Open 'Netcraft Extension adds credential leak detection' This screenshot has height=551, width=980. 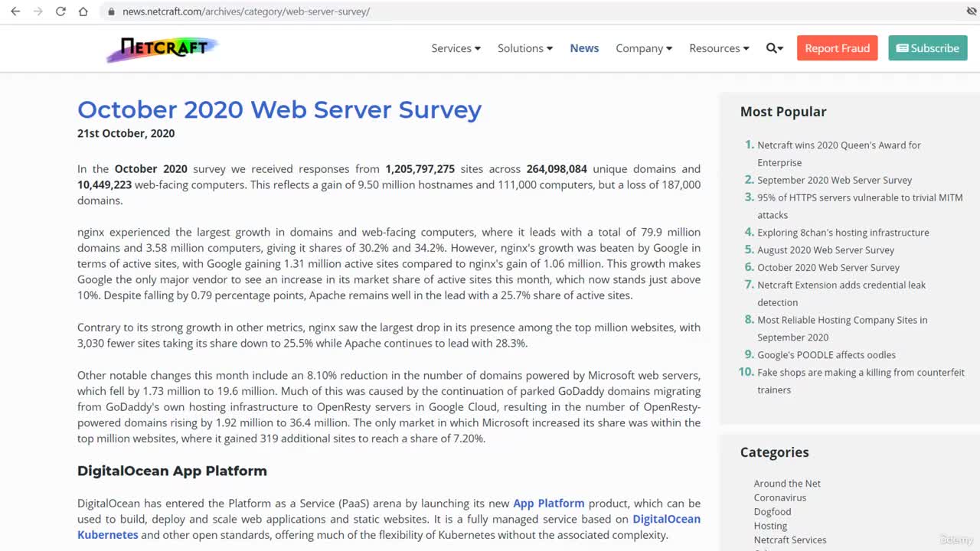[x=841, y=294]
